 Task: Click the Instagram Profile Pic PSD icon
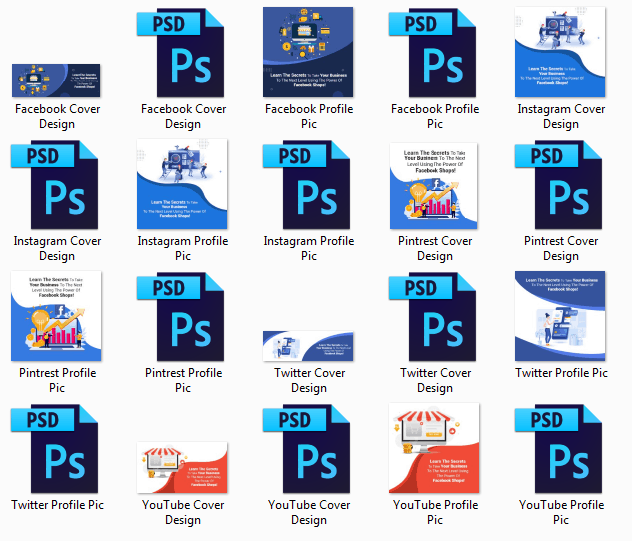(x=308, y=185)
